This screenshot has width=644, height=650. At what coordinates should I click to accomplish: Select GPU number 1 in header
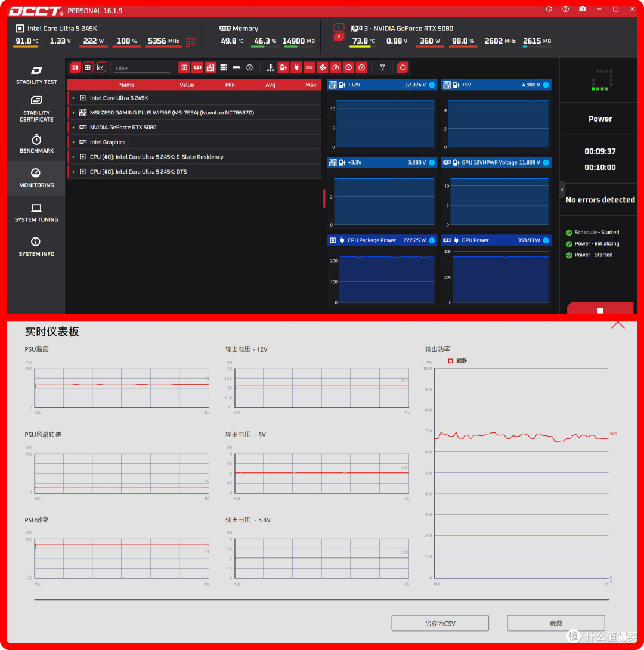(x=339, y=28)
